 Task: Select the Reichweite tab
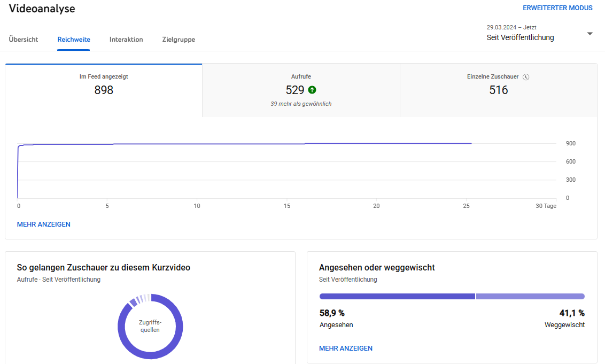74,40
